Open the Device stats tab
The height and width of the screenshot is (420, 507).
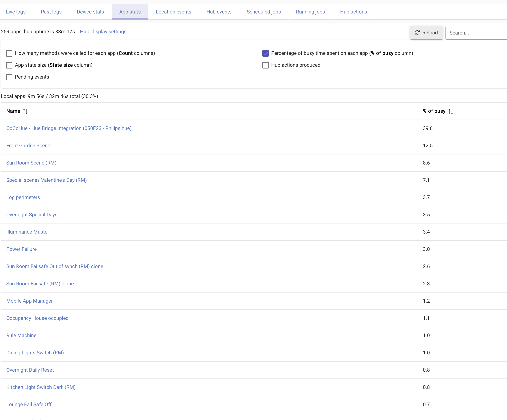coord(90,12)
